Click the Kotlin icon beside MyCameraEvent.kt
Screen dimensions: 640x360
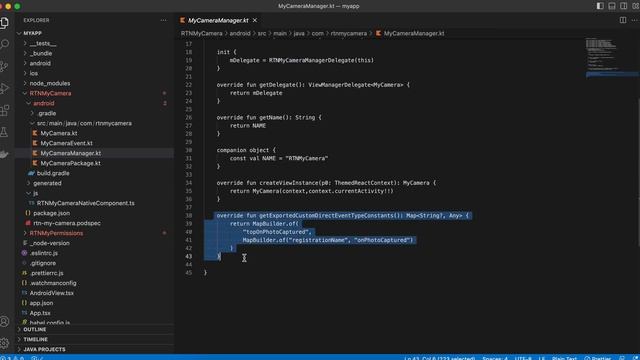click(x=35, y=143)
